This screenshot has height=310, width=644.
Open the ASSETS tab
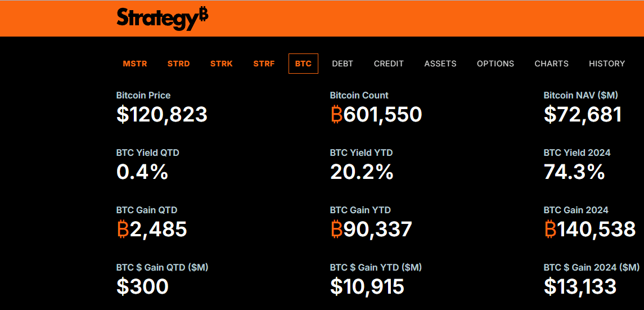(x=440, y=64)
